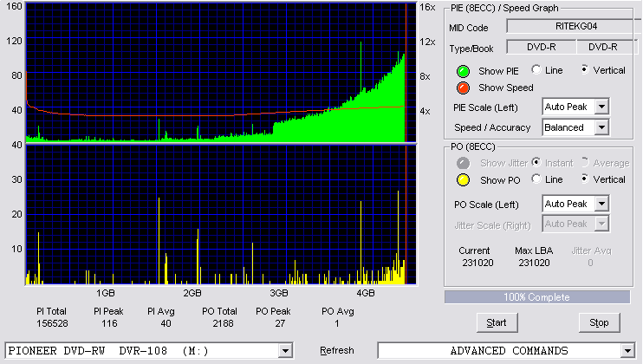
Task: Click the Max LBA value 231020
Action: [534, 263]
